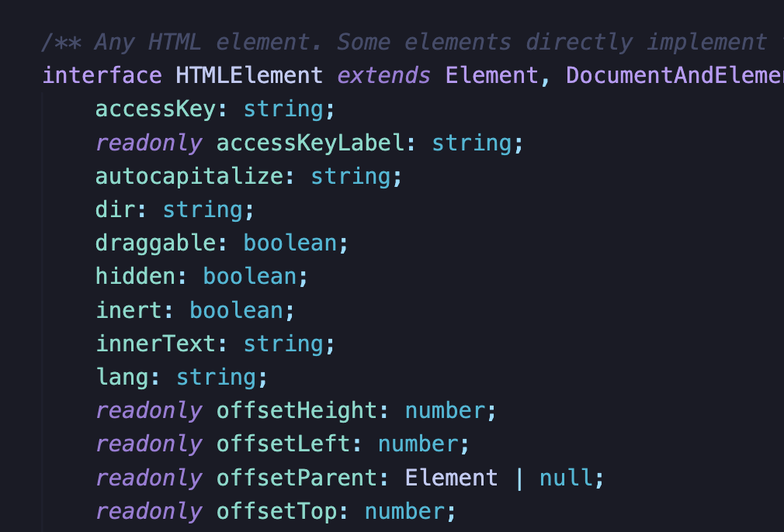784x532 pixels.
Task: Click the lang property name
Action: 122,377
